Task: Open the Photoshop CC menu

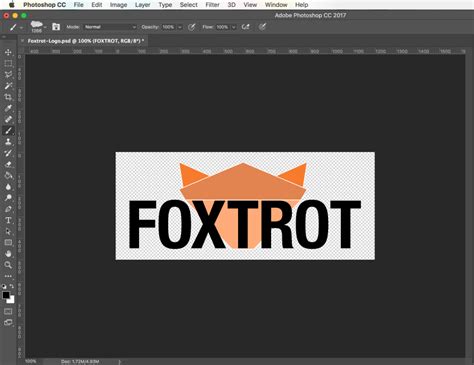Action: 44,5
